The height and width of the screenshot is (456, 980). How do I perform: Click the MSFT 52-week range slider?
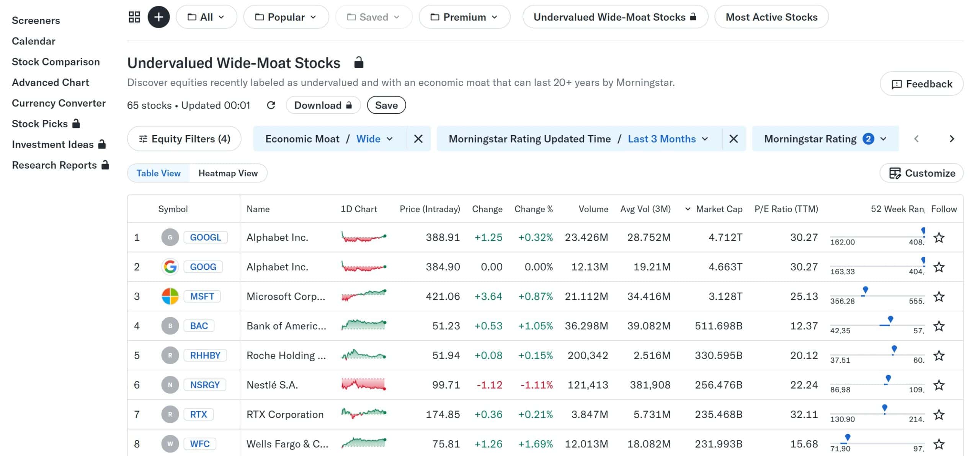point(877,296)
